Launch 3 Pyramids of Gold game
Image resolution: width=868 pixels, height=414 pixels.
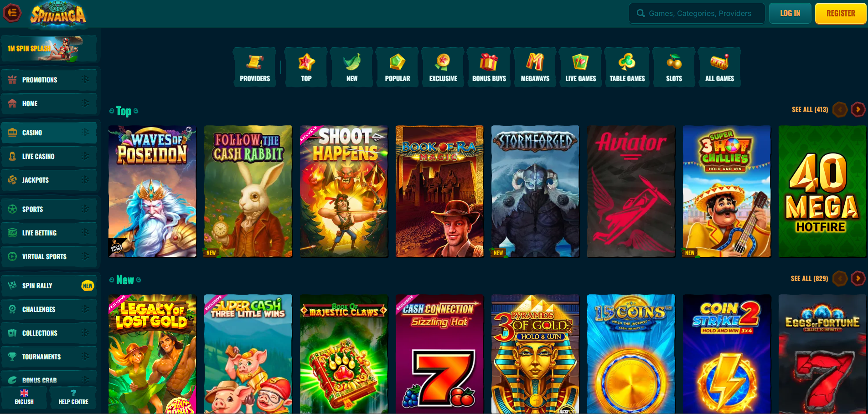tap(535, 354)
